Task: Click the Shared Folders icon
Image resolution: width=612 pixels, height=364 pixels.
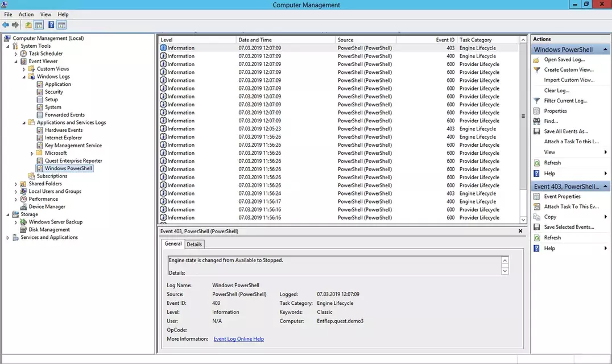Action: pyautogui.click(x=23, y=184)
